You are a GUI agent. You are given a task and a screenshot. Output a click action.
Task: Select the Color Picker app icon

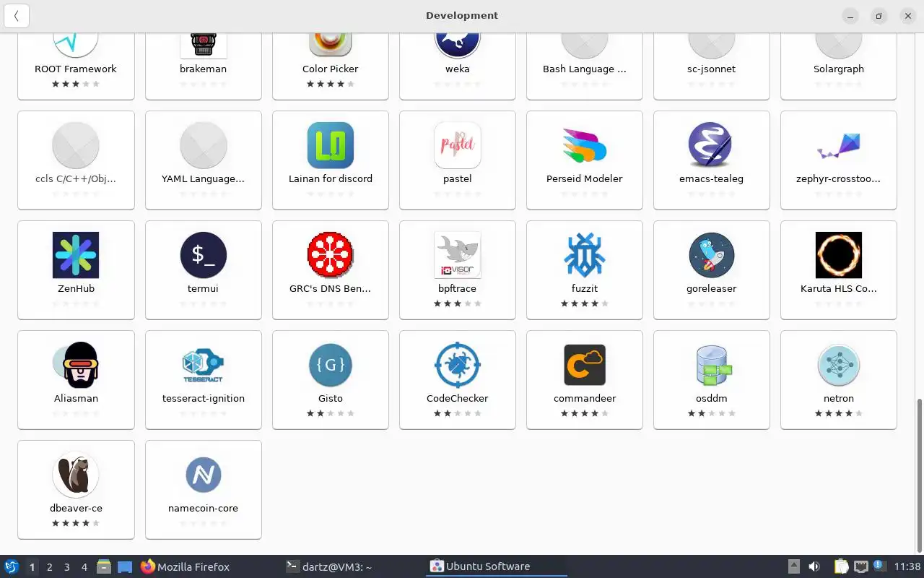pos(331,43)
